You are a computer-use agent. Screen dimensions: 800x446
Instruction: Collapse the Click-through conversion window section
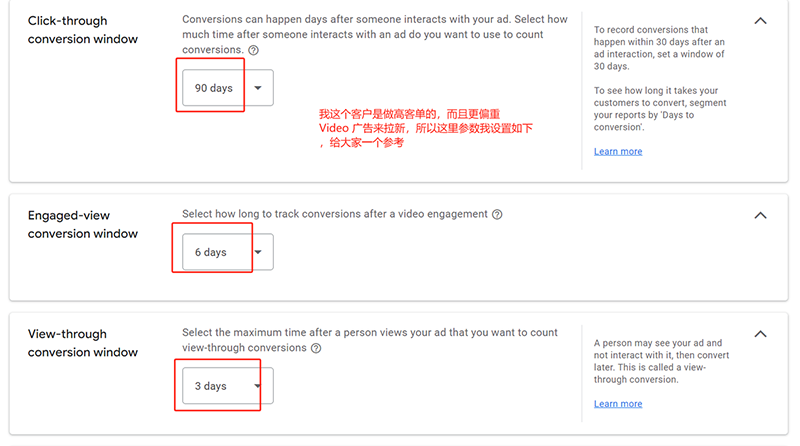[x=760, y=20]
